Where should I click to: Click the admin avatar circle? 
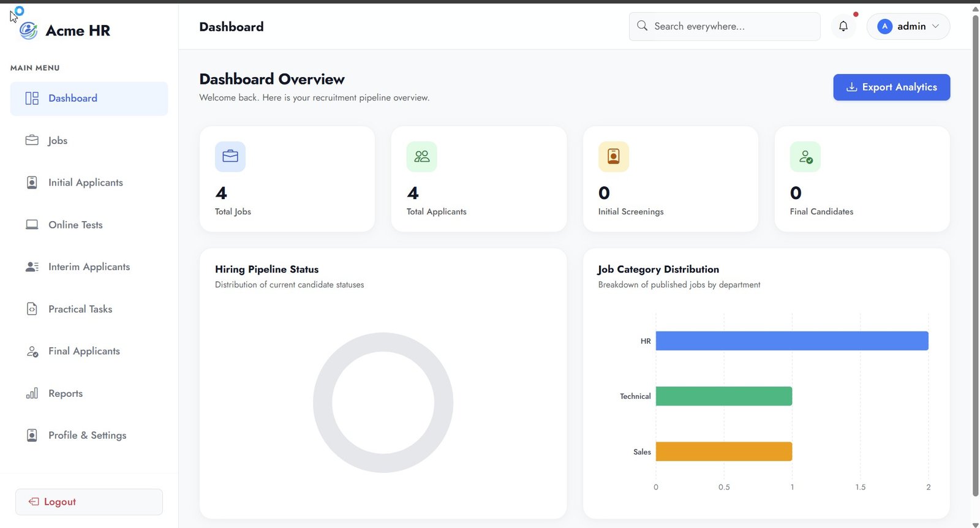[x=884, y=26]
